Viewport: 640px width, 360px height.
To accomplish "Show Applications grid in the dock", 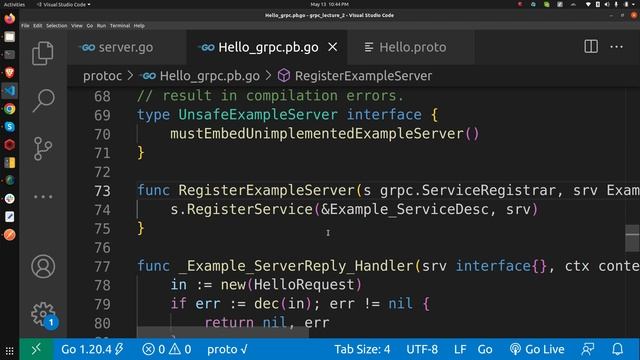I will (x=10, y=351).
